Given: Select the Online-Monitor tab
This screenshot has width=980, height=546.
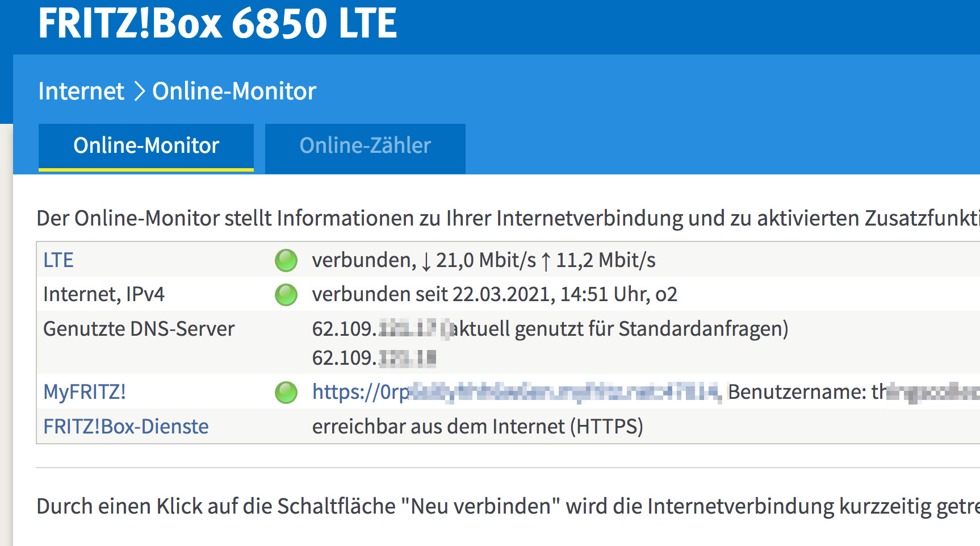Looking at the screenshot, I should click(x=146, y=146).
